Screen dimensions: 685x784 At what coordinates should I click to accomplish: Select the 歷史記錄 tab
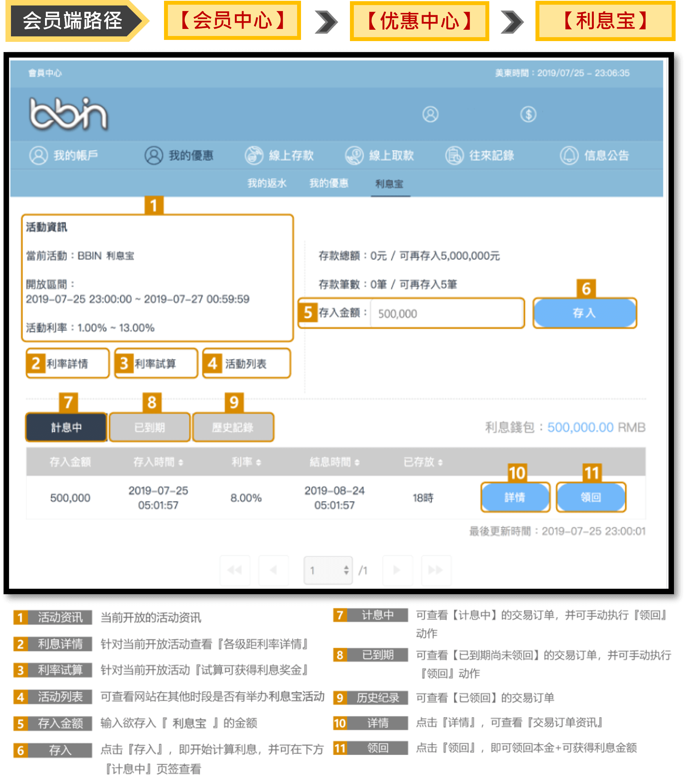coord(233,427)
